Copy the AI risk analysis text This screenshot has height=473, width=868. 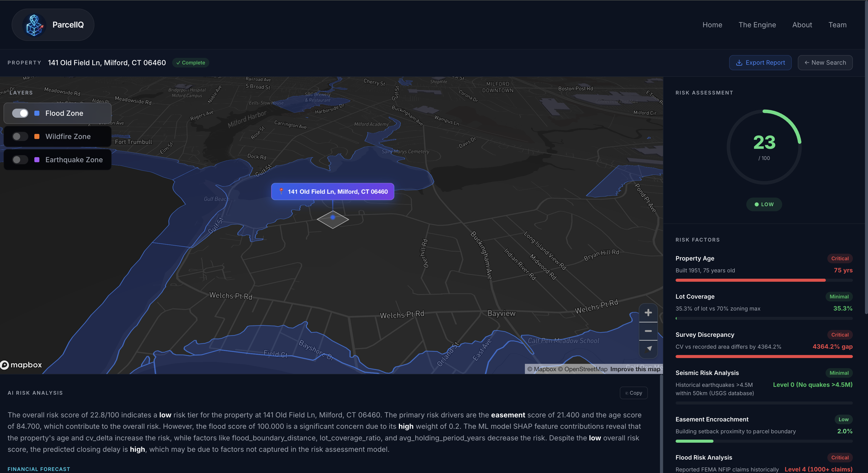click(633, 393)
